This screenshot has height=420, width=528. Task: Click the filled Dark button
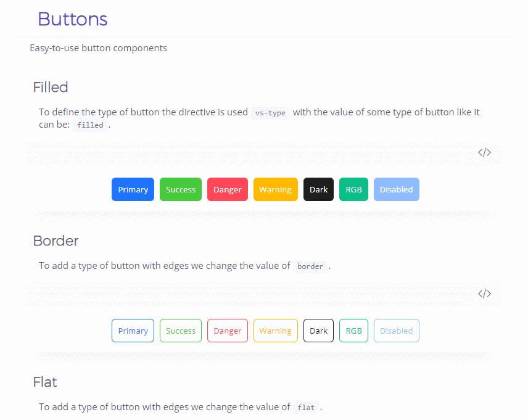click(318, 189)
